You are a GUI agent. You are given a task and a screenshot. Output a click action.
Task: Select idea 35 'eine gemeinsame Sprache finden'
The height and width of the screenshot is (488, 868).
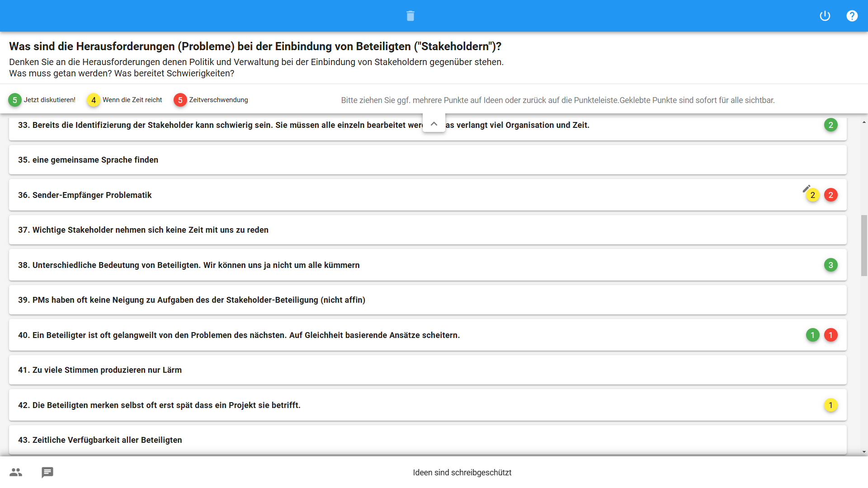[x=428, y=160]
